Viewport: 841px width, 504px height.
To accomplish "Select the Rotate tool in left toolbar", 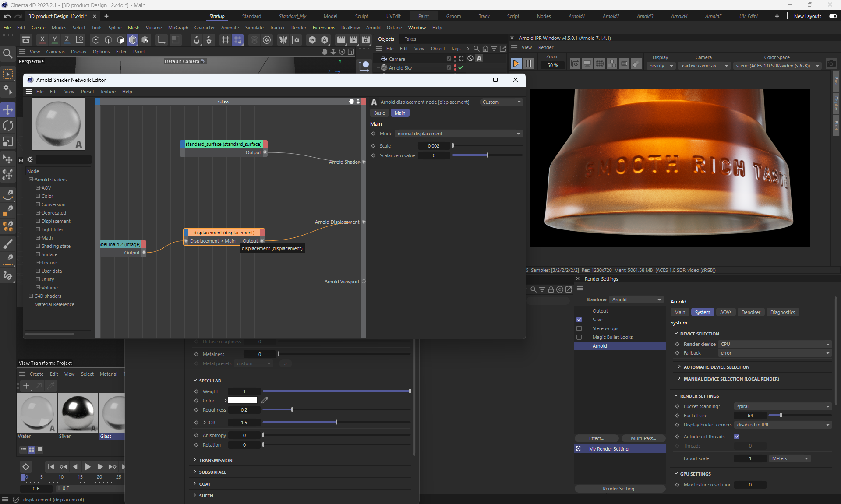I will [8, 126].
